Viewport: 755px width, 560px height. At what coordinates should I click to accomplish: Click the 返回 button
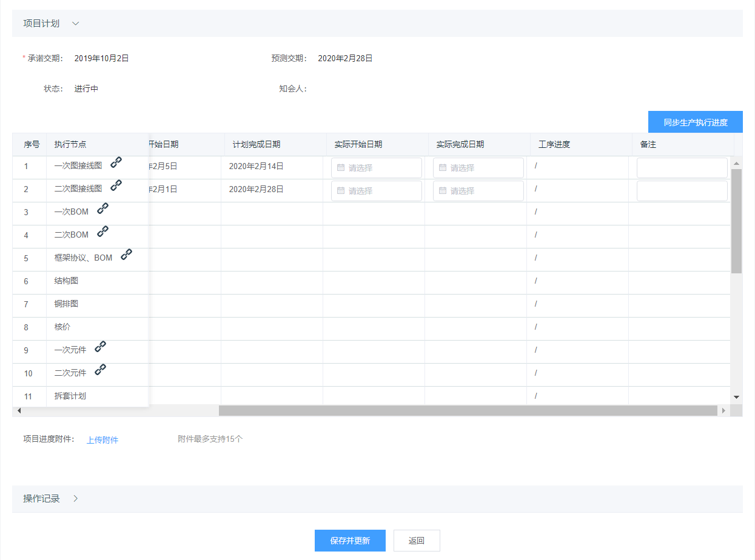pyautogui.click(x=417, y=541)
